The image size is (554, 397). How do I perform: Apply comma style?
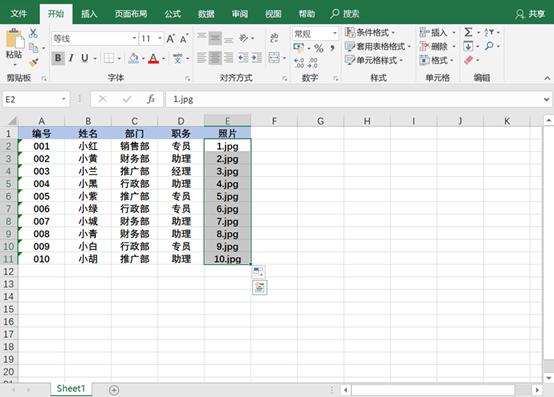click(332, 47)
